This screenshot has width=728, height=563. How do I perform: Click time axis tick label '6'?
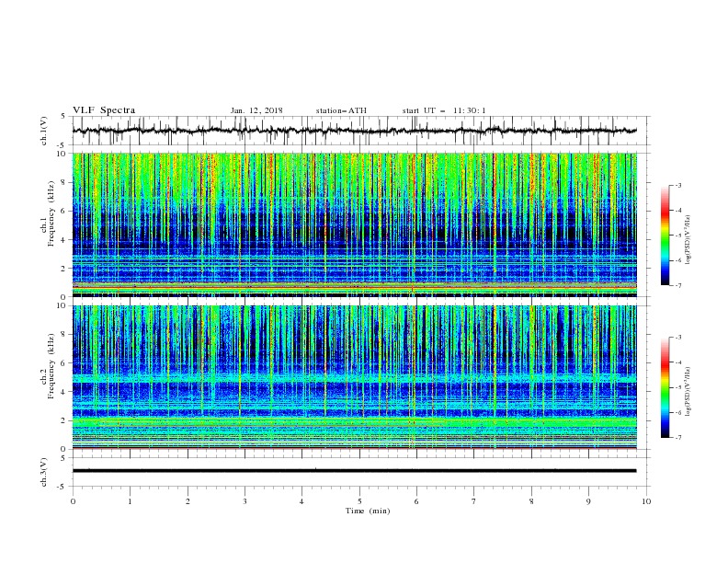(x=417, y=501)
